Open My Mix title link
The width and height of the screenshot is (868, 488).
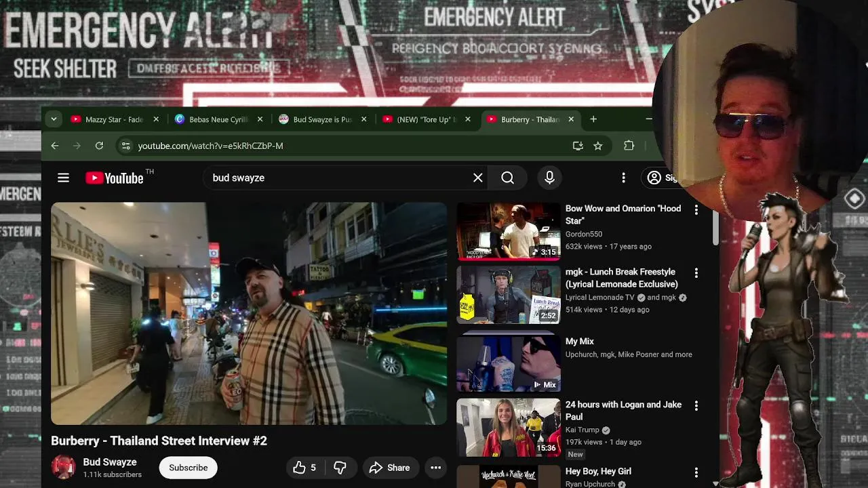(580, 342)
